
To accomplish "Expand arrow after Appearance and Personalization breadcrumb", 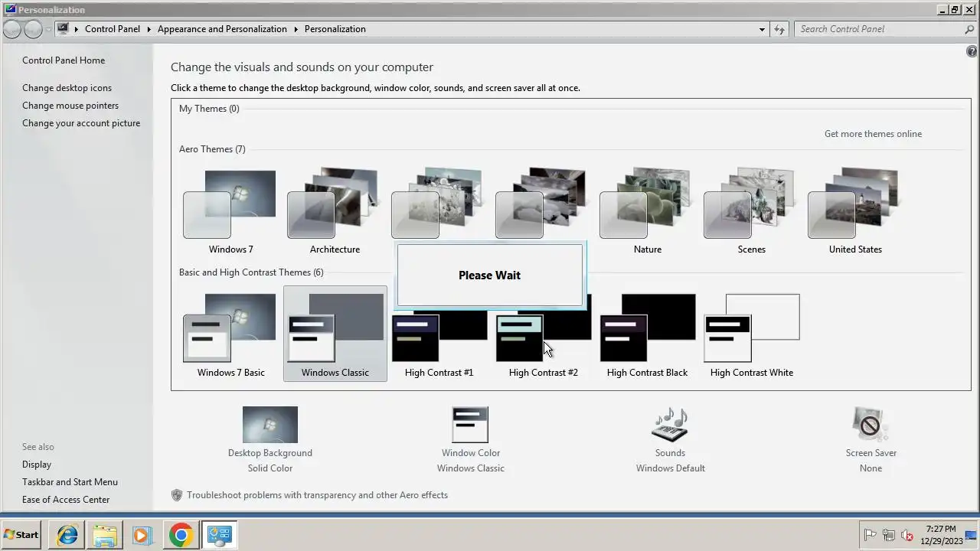I will tap(296, 29).
